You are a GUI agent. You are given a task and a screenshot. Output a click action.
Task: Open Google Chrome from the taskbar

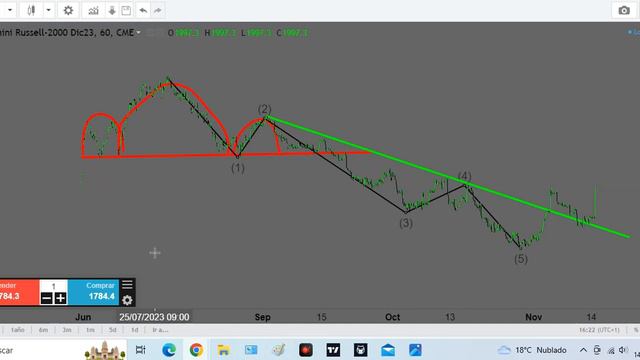[x=196, y=350]
